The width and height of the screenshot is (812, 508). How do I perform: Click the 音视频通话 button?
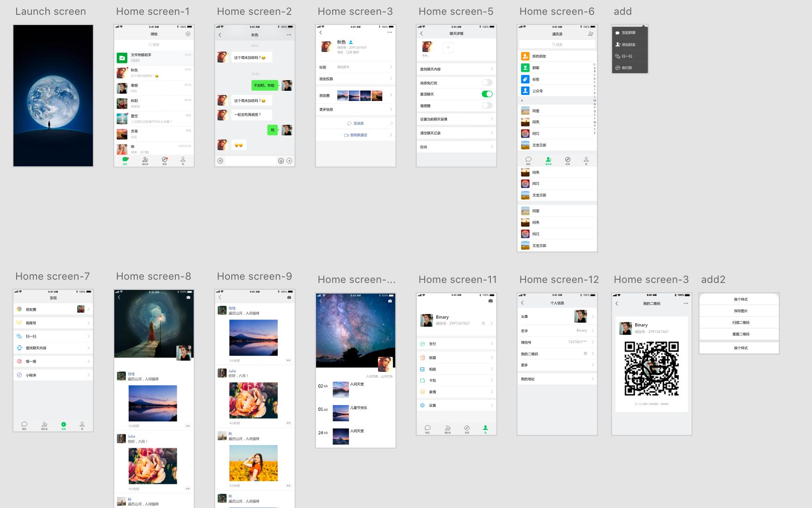pyautogui.click(x=355, y=135)
